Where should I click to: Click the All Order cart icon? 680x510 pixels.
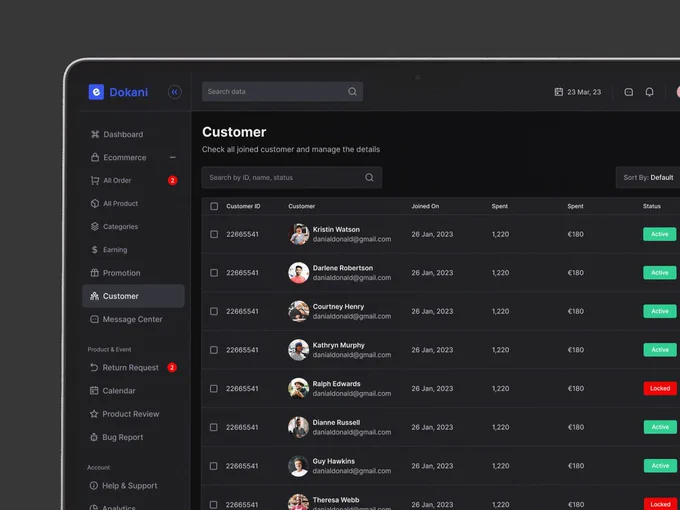(x=95, y=180)
